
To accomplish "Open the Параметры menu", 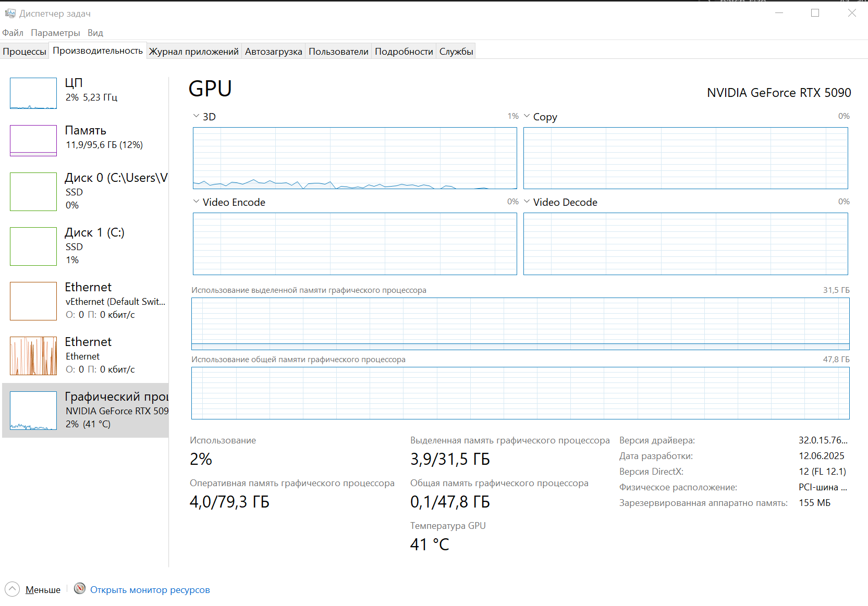I will point(55,33).
